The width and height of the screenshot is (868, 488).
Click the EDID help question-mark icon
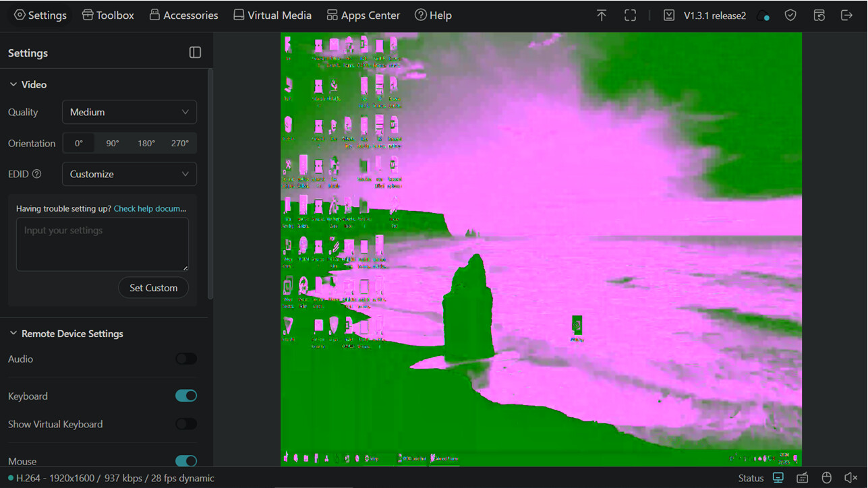point(37,174)
